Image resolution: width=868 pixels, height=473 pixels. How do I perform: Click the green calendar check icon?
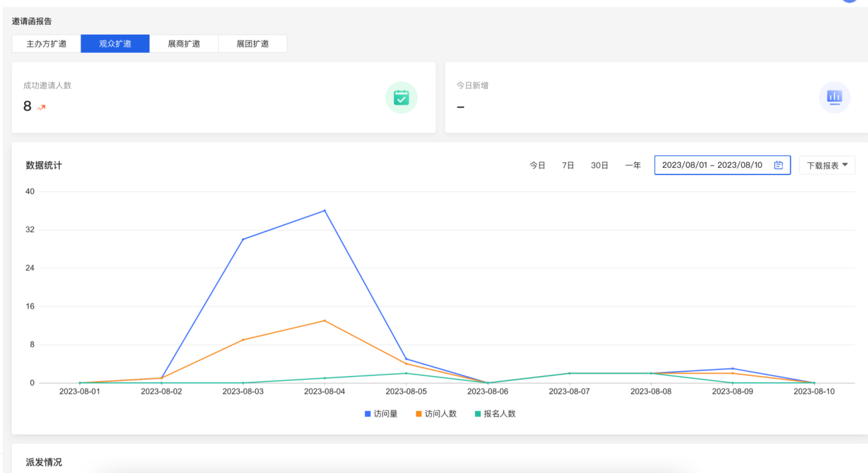point(401,97)
